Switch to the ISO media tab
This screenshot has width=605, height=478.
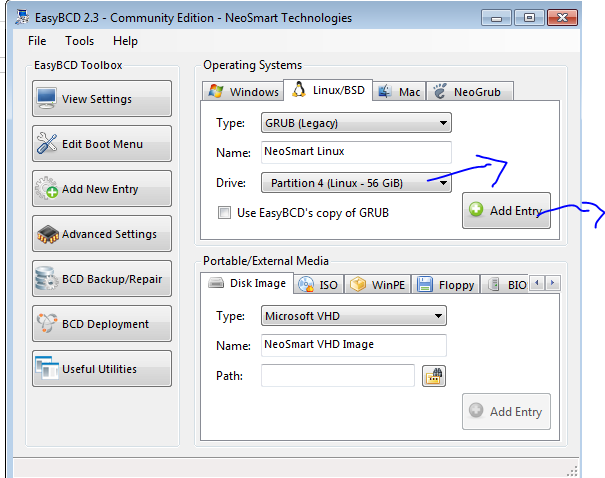point(318,285)
